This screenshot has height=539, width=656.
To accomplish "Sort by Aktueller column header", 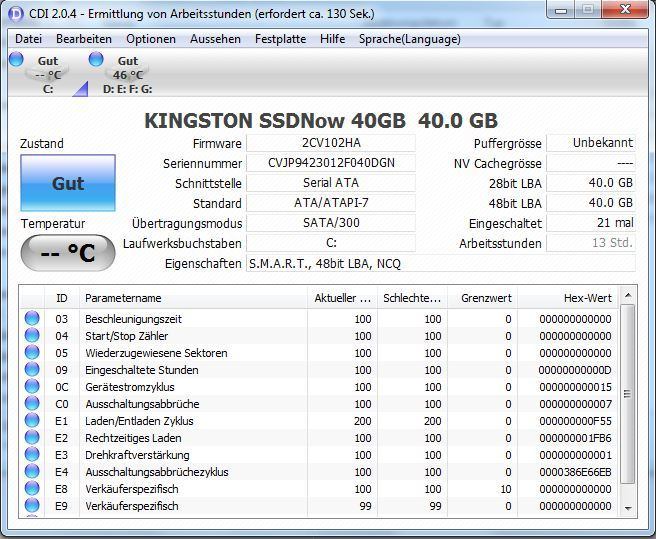I will coord(342,298).
